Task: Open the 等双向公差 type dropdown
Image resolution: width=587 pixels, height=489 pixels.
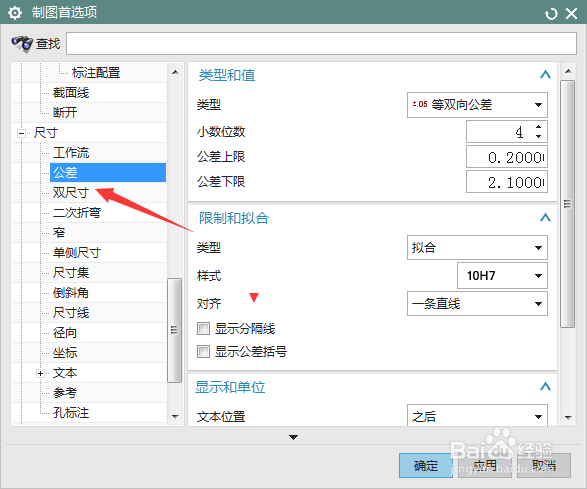Action: pyautogui.click(x=477, y=105)
